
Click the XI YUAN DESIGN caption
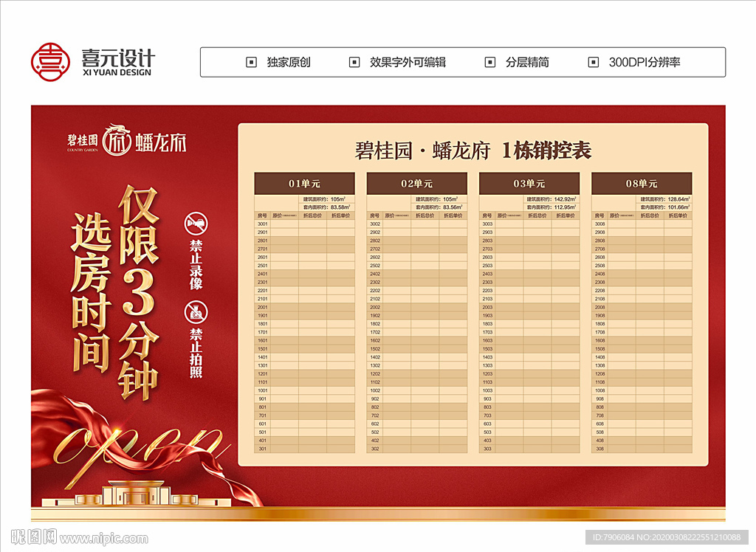tap(117, 73)
